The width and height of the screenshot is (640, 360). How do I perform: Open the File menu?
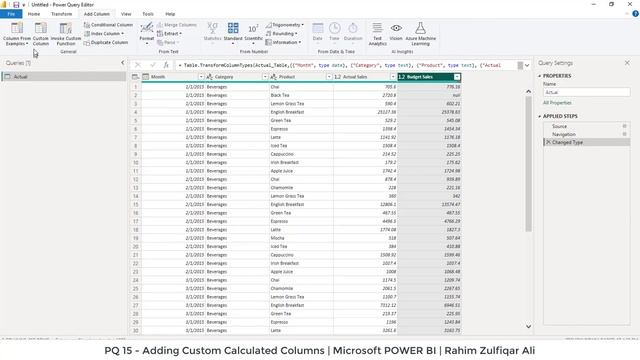coord(11,14)
